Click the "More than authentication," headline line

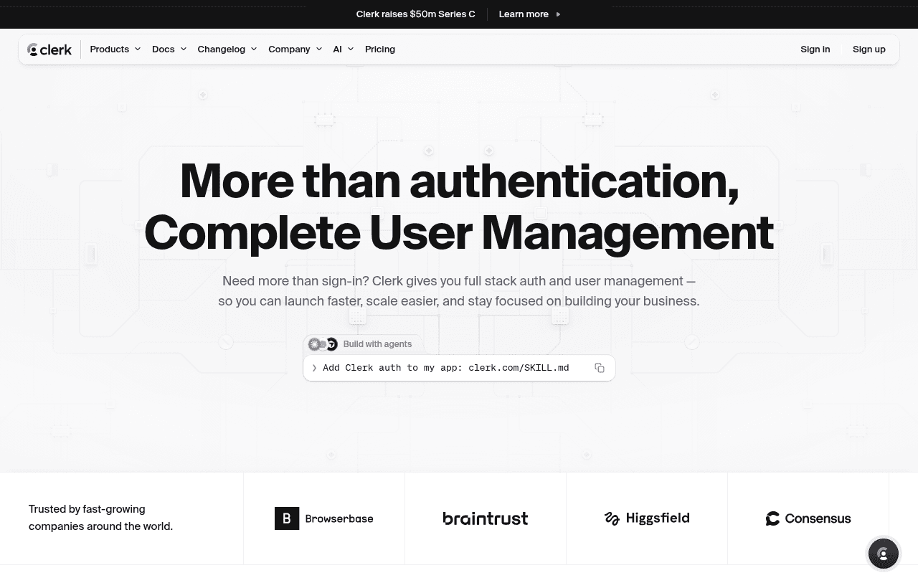coord(459,180)
